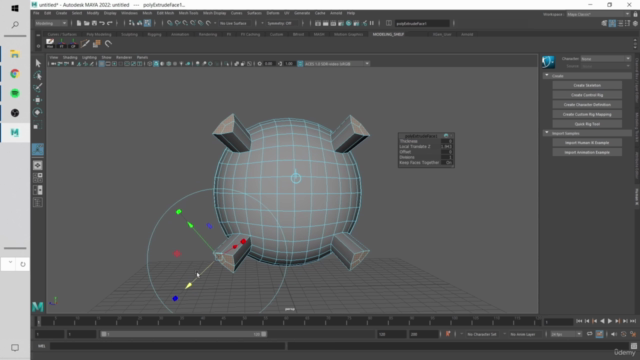Image resolution: width=640 pixels, height=360 pixels.
Task: Go to start of playback range
Action: (579, 321)
